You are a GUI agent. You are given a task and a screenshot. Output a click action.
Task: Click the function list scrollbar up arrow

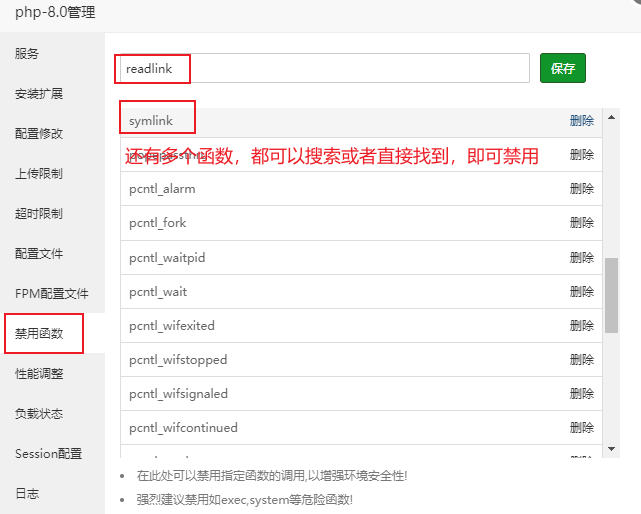click(611, 116)
